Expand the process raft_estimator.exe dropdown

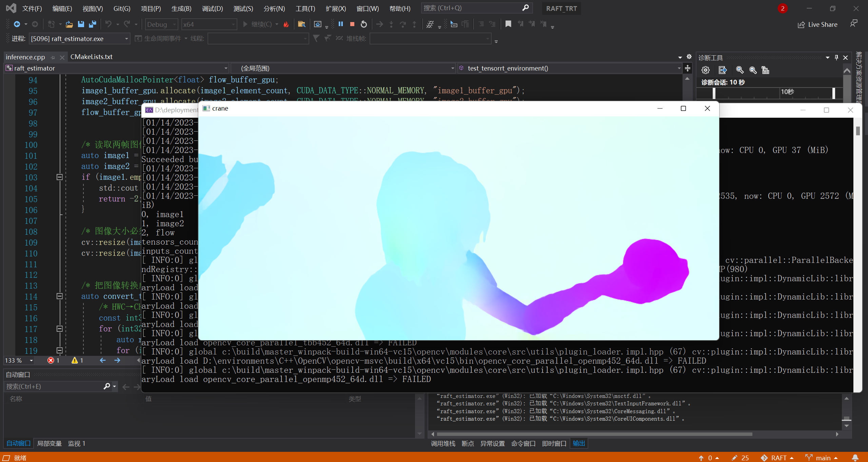tap(126, 39)
